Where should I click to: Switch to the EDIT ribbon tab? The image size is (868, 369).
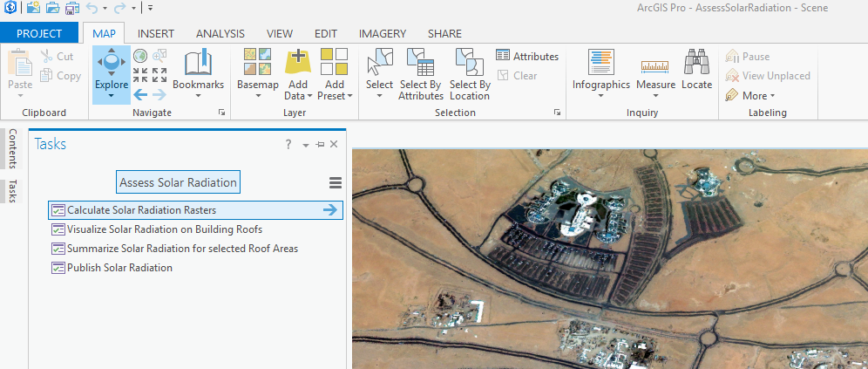pos(326,33)
